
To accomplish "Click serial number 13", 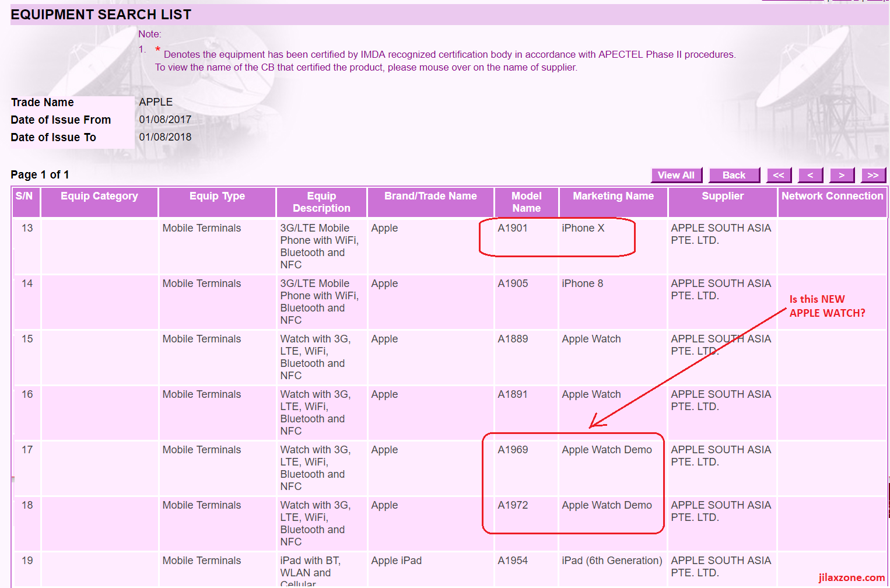I will (27, 228).
